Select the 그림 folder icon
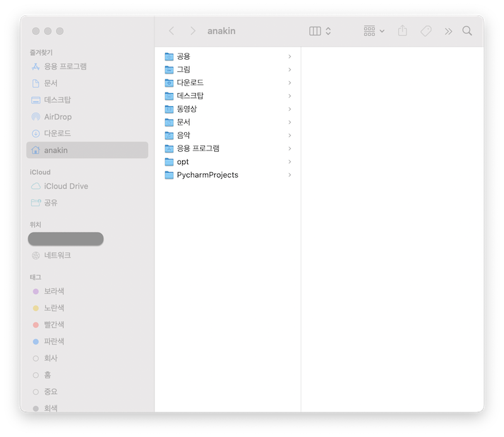 coord(169,70)
